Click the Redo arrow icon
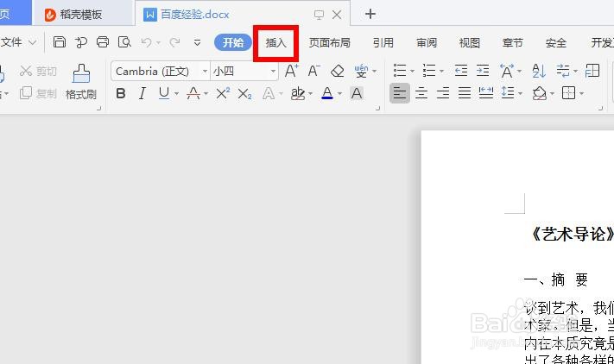The image size is (614, 364). click(174, 42)
